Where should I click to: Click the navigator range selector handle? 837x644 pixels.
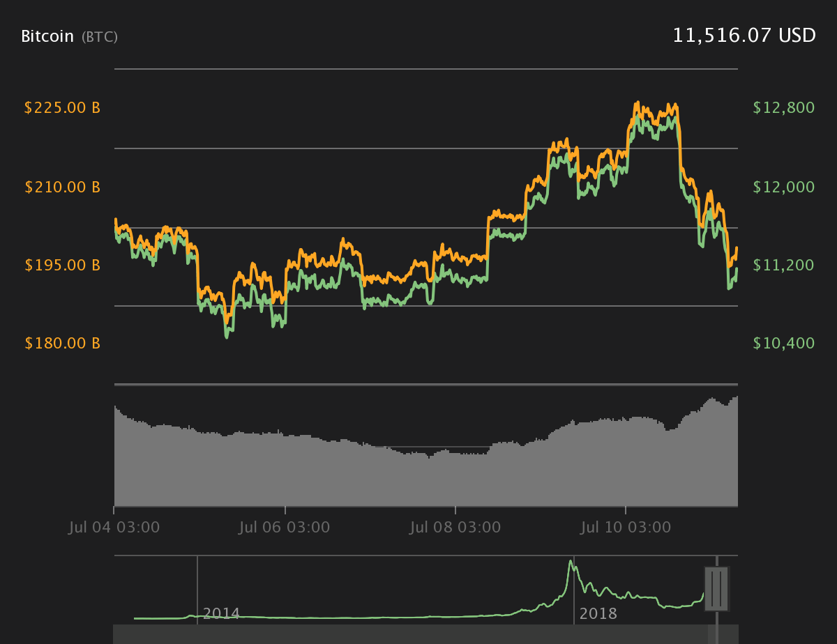[x=716, y=589]
